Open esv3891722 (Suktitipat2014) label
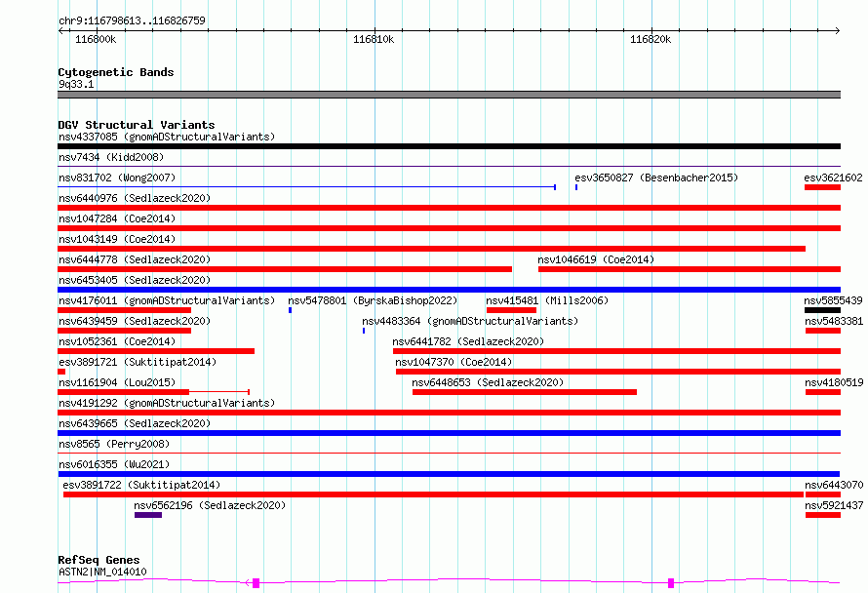 point(141,485)
